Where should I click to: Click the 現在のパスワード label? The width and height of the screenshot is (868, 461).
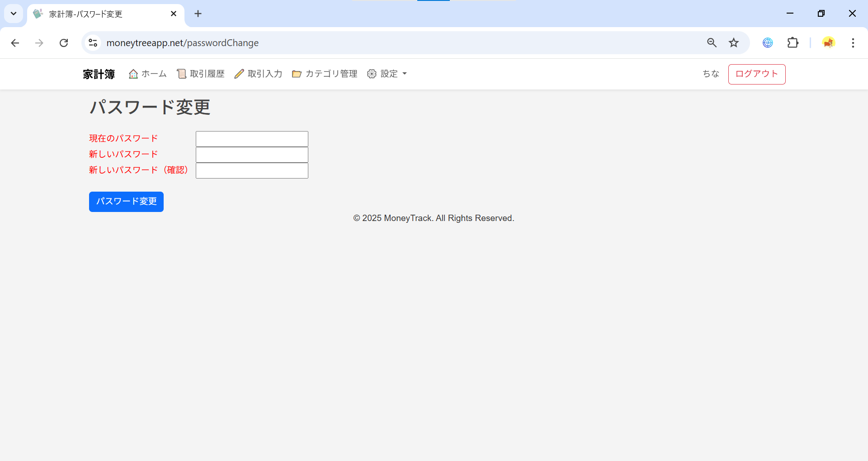pyautogui.click(x=123, y=138)
